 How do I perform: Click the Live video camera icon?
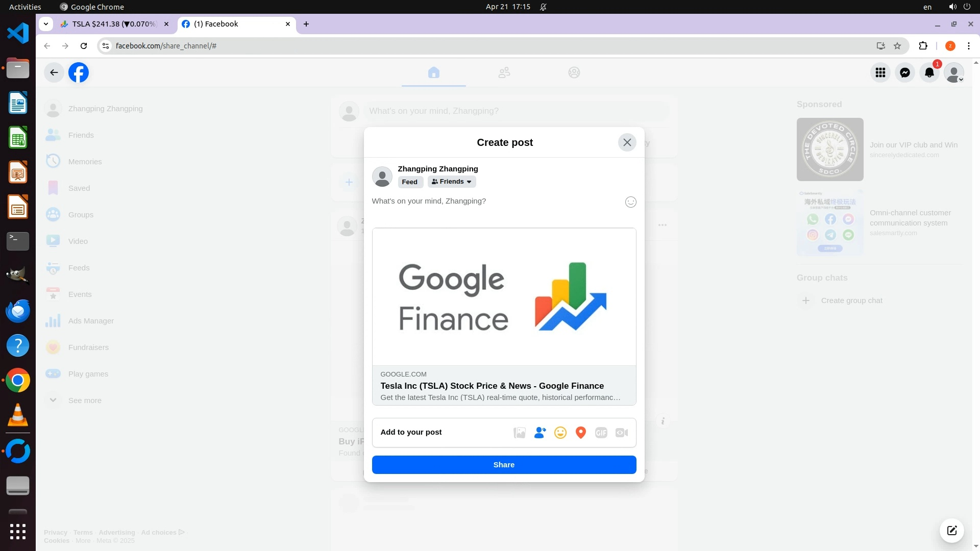tap(621, 433)
